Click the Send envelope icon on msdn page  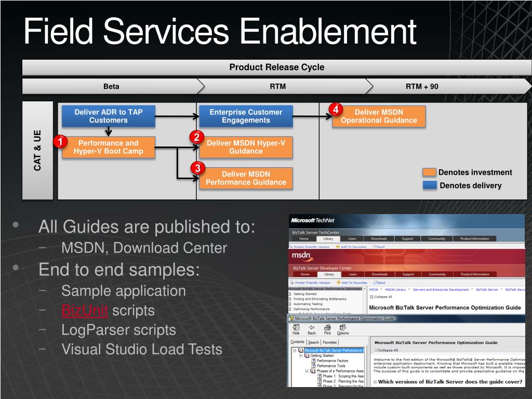tap(375, 282)
